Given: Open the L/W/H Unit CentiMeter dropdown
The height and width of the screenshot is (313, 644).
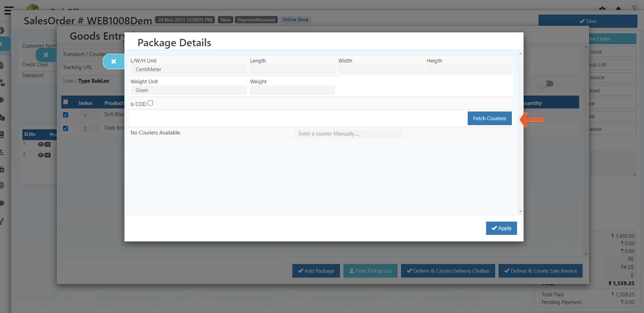Looking at the screenshot, I should 188,70.
